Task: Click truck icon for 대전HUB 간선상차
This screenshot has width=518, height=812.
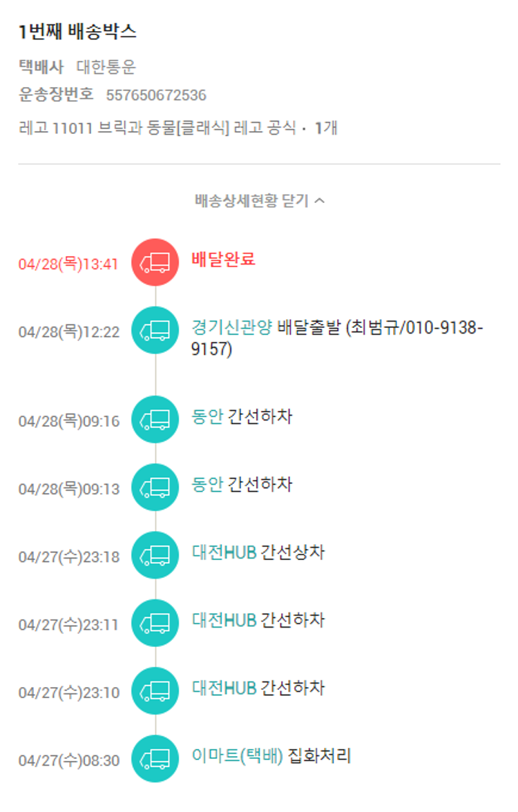Action: click(155, 555)
